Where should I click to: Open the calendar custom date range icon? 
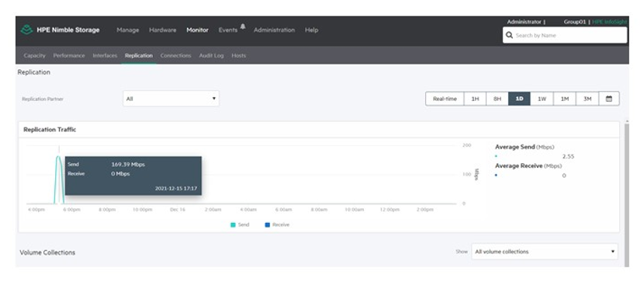click(609, 99)
